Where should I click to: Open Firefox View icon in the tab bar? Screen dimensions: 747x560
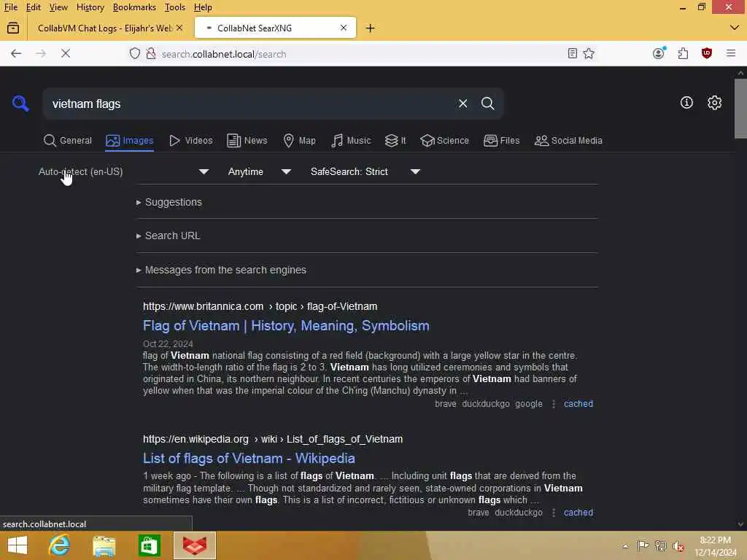pyautogui.click(x=13, y=28)
